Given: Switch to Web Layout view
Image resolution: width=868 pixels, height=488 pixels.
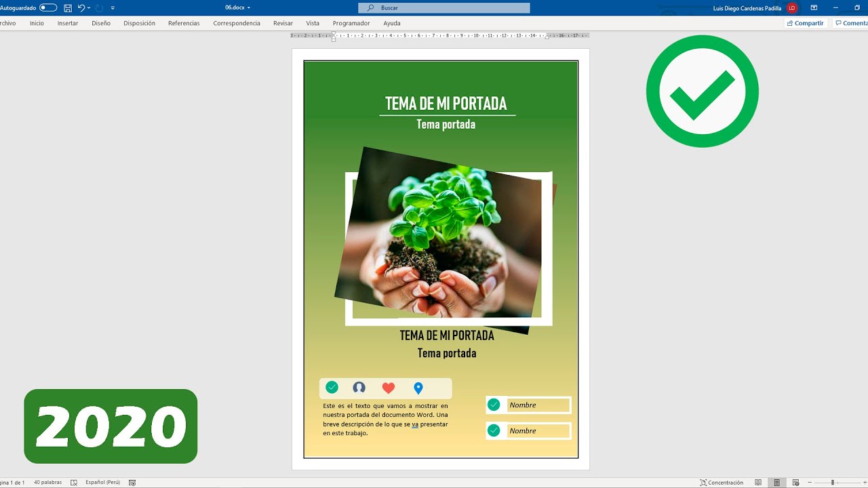Looking at the screenshot, I should tap(795, 483).
